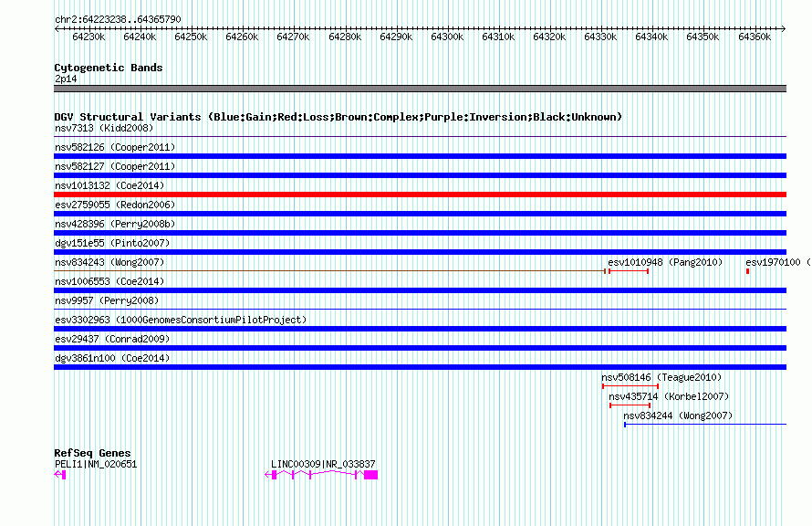The image size is (812, 526).
Task: Click the nsv582127 (Cooper2011) label
Action: (115, 166)
